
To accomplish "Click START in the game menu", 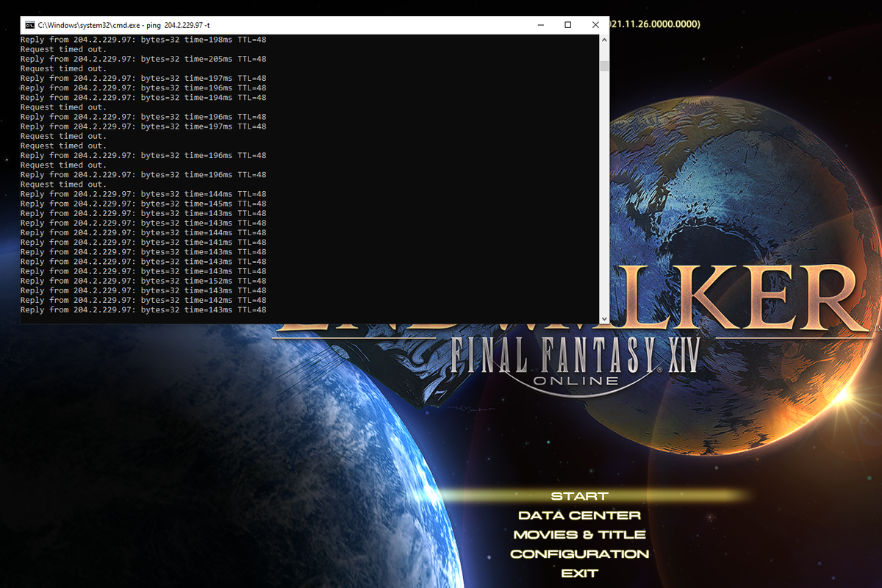I will [x=579, y=496].
